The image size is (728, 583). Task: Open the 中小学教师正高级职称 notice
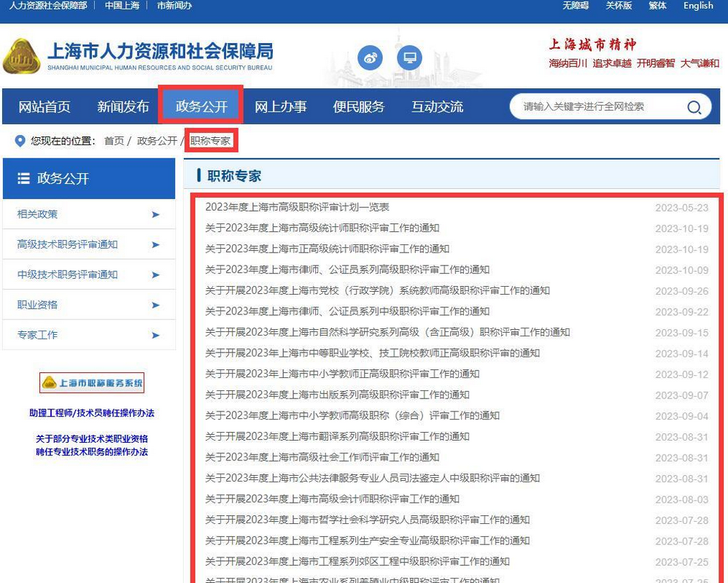342,374
